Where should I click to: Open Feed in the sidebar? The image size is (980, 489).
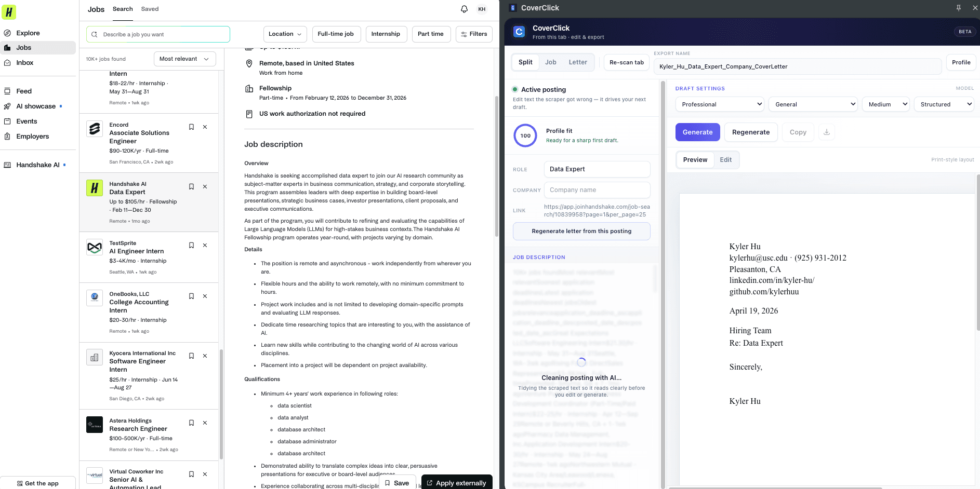tap(38, 91)
